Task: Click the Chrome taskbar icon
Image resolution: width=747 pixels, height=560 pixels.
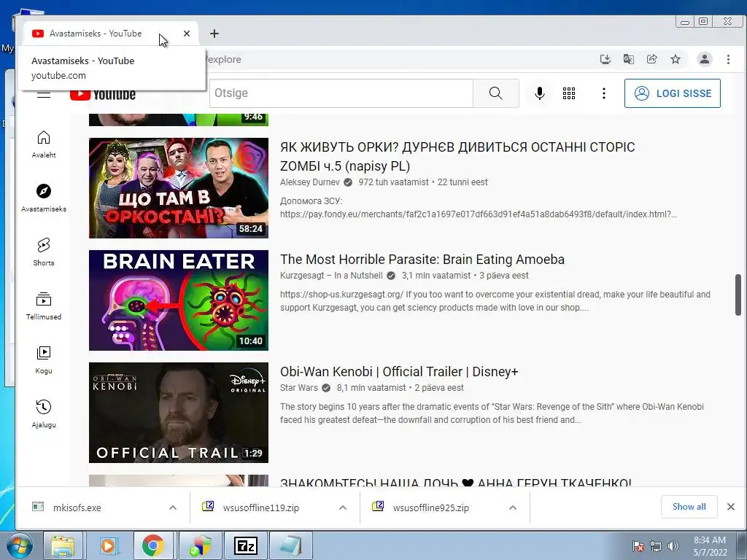Action: 153,545
